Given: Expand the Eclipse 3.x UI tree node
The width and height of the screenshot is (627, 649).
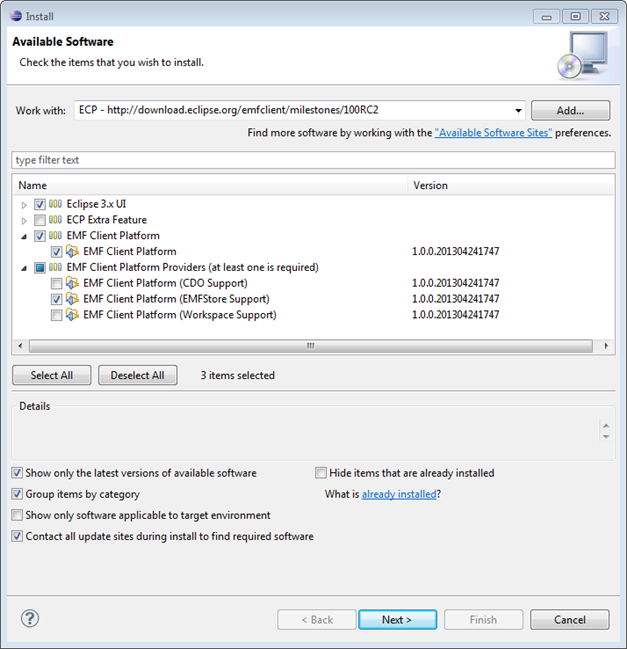Looking at the screenshot, I should [24, 204].
